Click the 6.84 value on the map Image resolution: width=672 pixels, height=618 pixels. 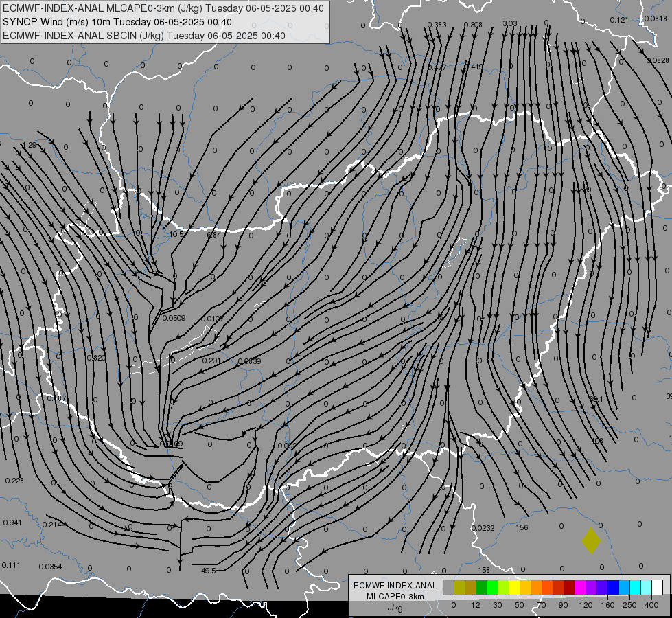[214, 235]
